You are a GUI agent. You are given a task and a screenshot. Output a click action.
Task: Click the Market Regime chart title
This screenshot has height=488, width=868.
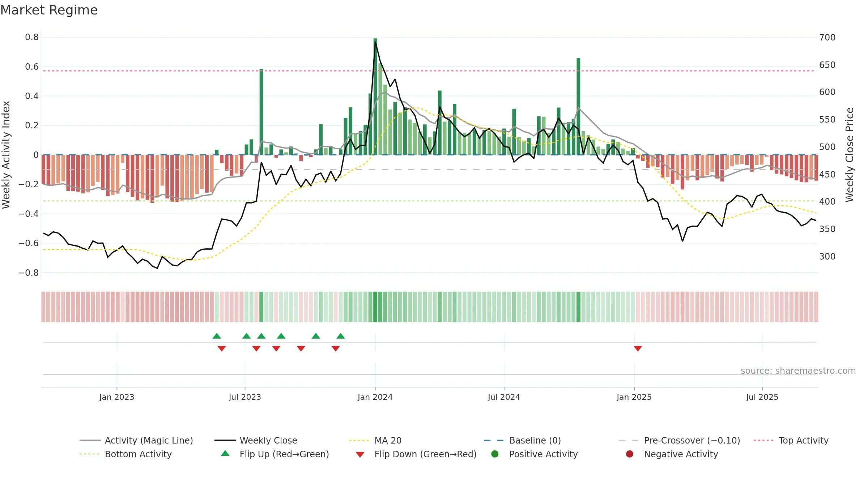(49, 10)
